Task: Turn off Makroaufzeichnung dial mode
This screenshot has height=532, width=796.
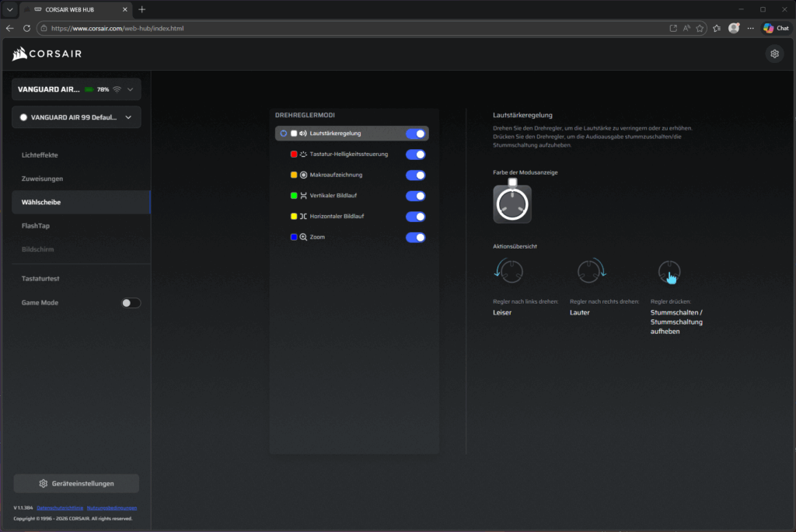Action: tap(415, 175)
